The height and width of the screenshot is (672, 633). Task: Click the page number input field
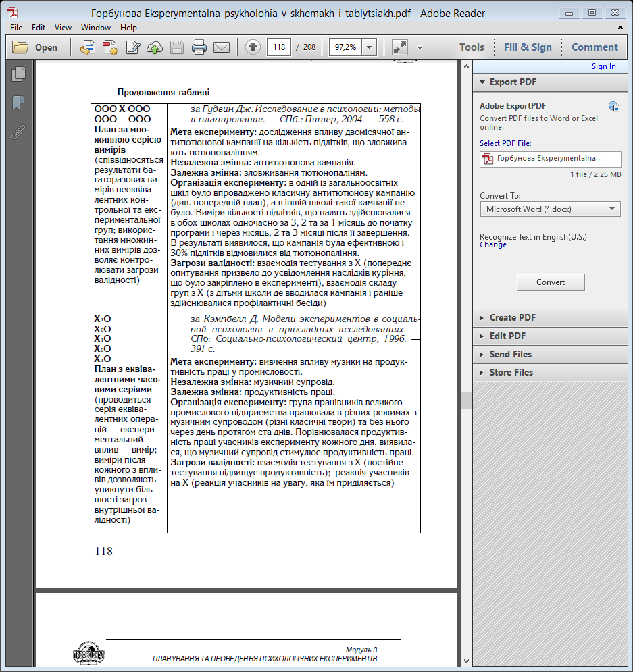tap(278, 47)
